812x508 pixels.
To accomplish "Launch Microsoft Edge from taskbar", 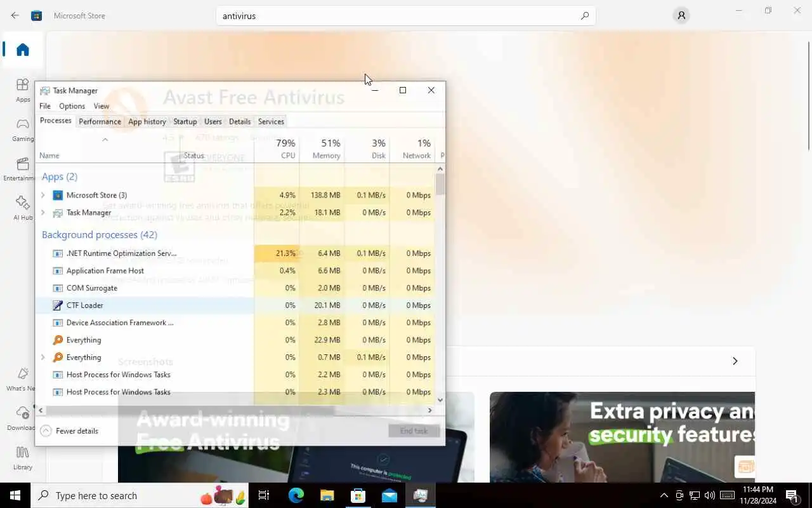I will pyautogui.click(x=296, y=495).
